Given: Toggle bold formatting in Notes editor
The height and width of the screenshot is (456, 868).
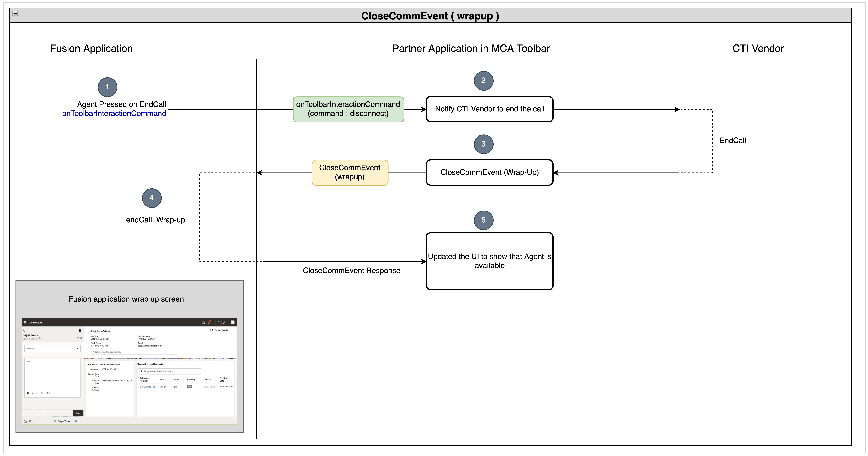Looking at the screenshot, I should pyautogui.click(x=28, y=393).
